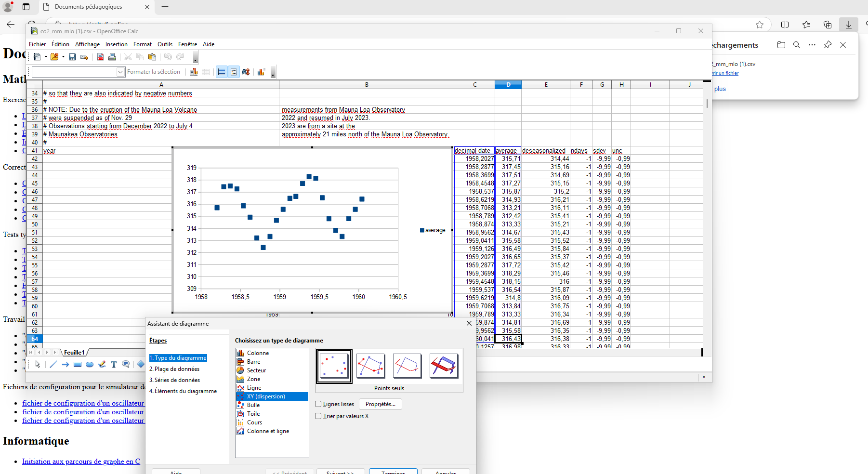
Task: Enable Trier par valeurs X checkbox
Action: pyautogui.click(x=318, y=416)
